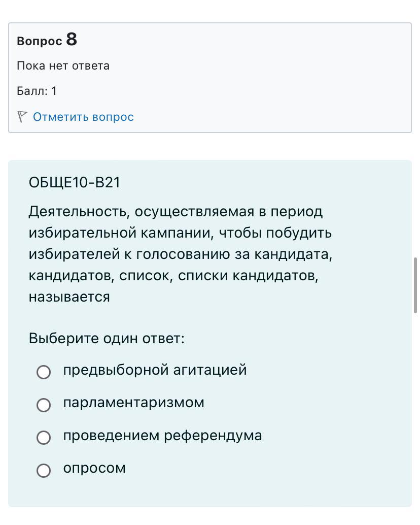Click the парламентаризмом answer text
Viewport: 420px width, 525px height.
133,403
